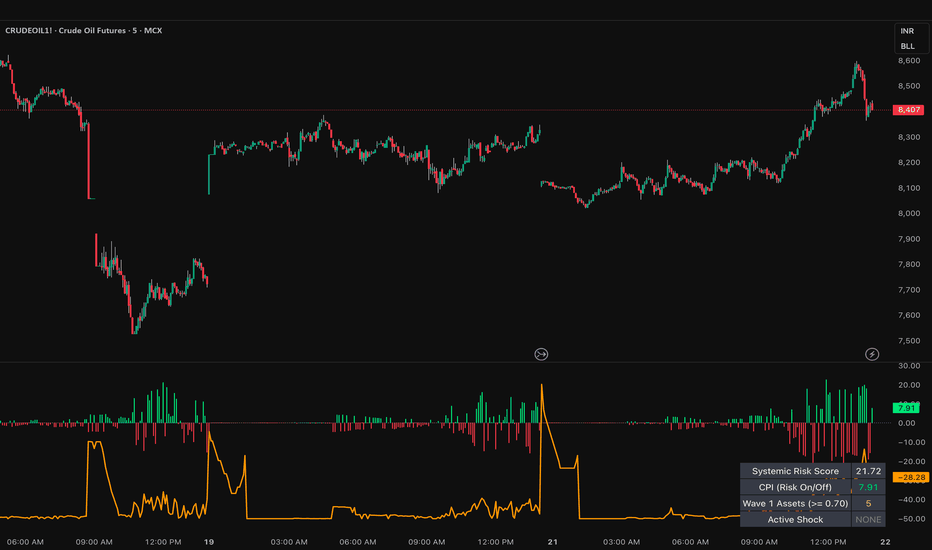Open the INR currency selector
The width and height of the screenshot is (932, 550).
(x=907, y=31)
